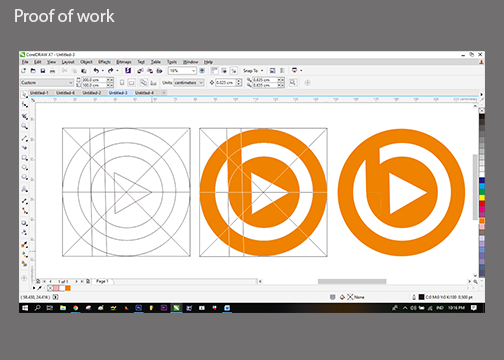Open the Custom page size combo box
This screenshot has width=504, height=360.
(x=47, y=83)
